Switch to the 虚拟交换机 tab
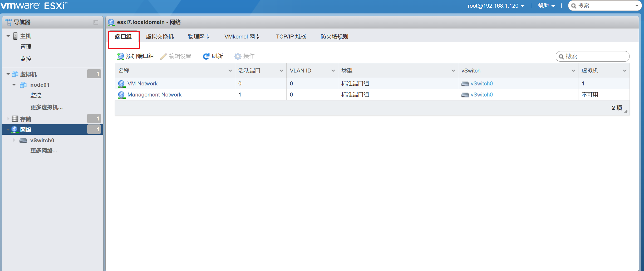The height and width of the screenshot is (271, 644). 160,37
